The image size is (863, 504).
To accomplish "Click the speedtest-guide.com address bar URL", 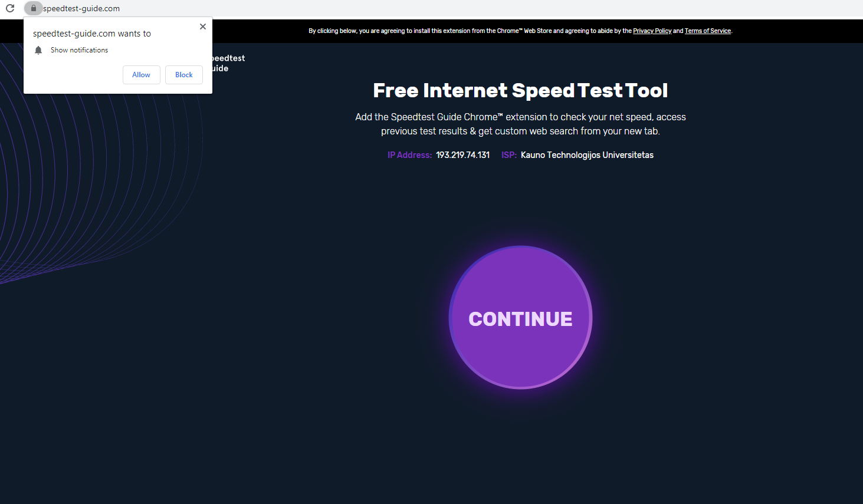I will (x=81, y=8).
